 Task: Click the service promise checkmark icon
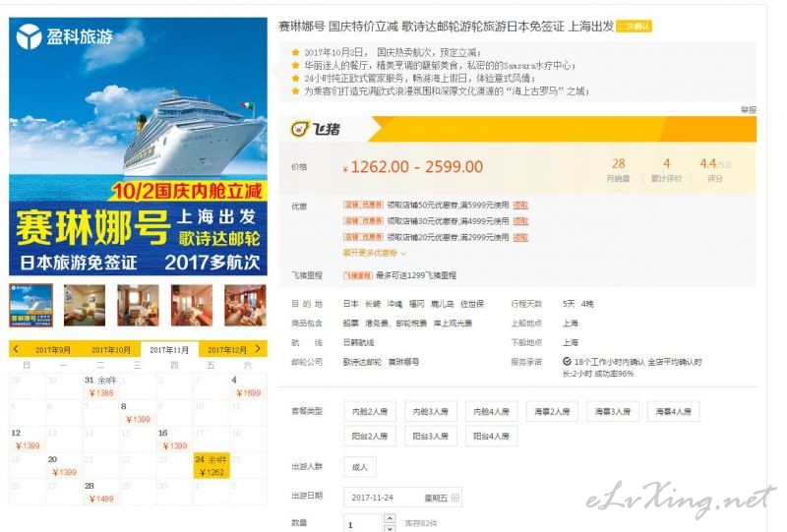click(x=567, y=361)
